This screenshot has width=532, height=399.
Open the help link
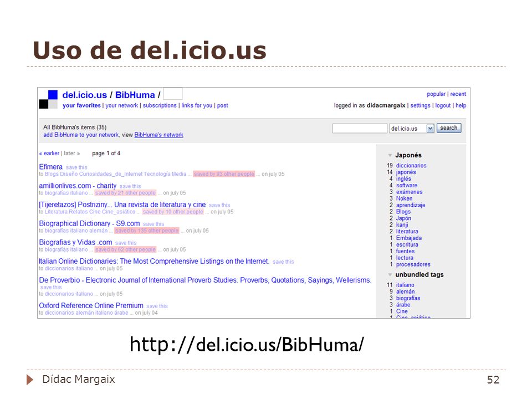[461, 105]
